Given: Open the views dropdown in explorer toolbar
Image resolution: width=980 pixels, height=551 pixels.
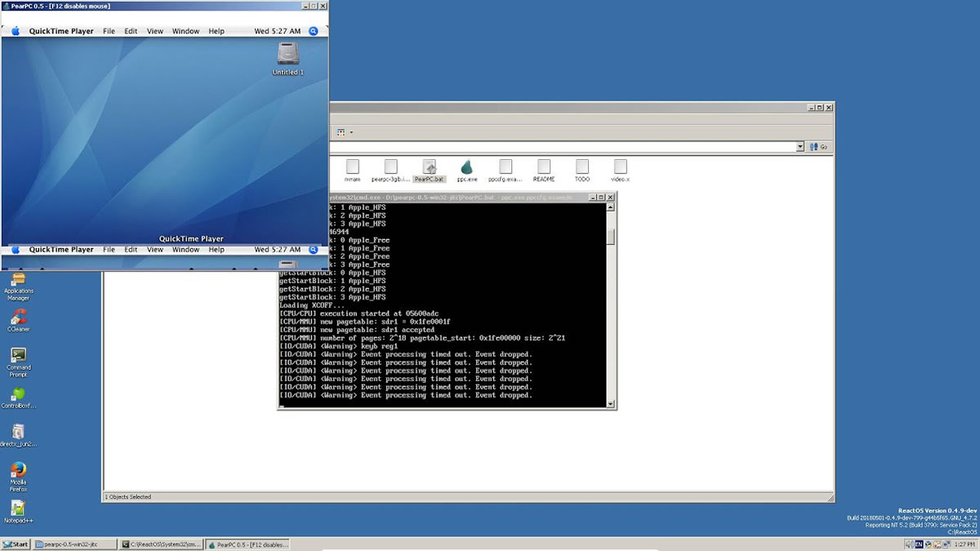Looking at the screenshot, I should click(351, 132).
